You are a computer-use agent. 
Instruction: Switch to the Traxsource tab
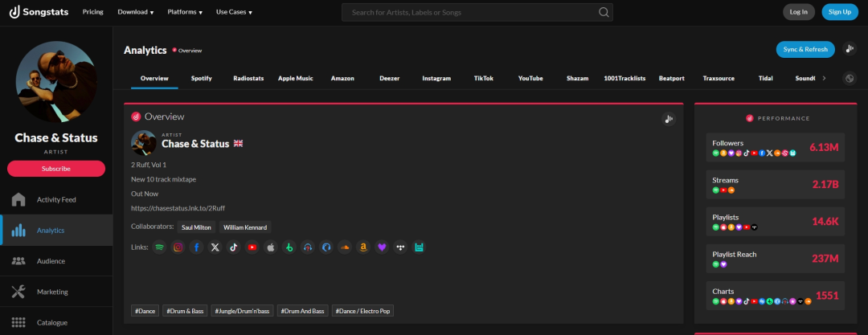coord(719,78)
